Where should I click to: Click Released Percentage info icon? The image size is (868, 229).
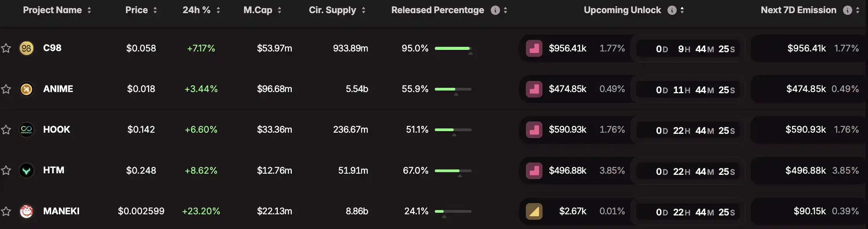click(x=495, y=10)
